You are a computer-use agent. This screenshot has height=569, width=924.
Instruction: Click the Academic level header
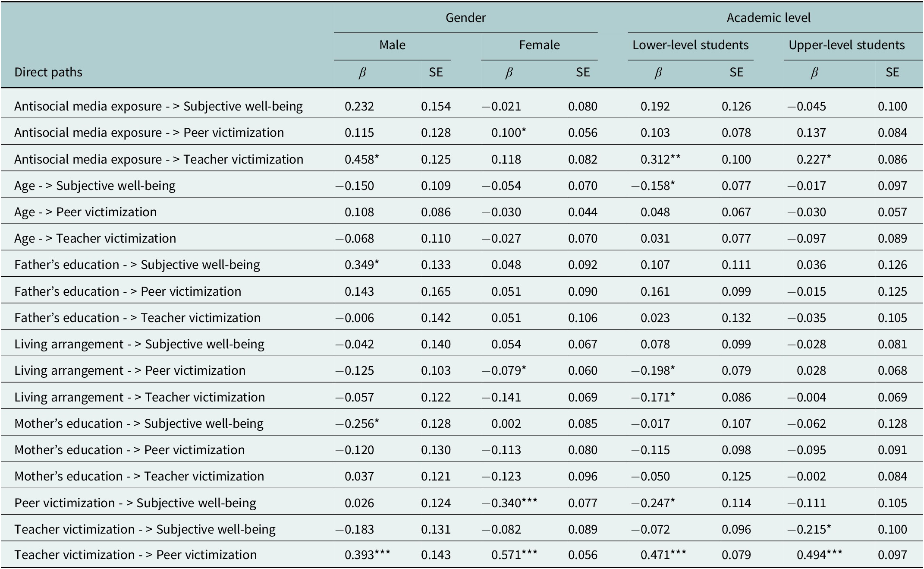click(x=768, y=18)
